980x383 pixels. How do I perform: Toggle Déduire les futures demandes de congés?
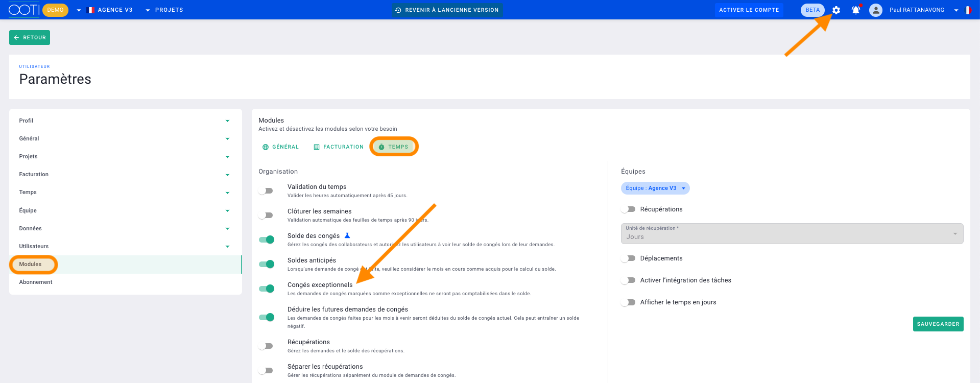point(266,318)
